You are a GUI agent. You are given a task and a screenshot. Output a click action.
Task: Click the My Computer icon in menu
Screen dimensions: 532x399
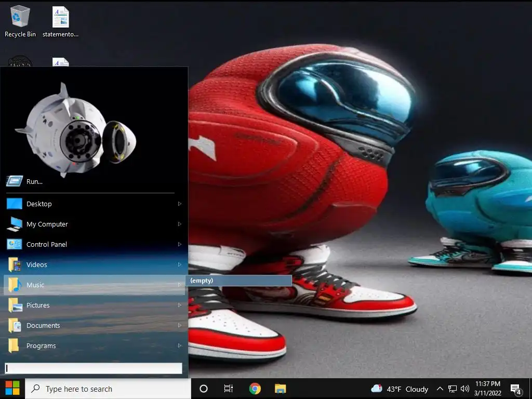click(14, 224)
